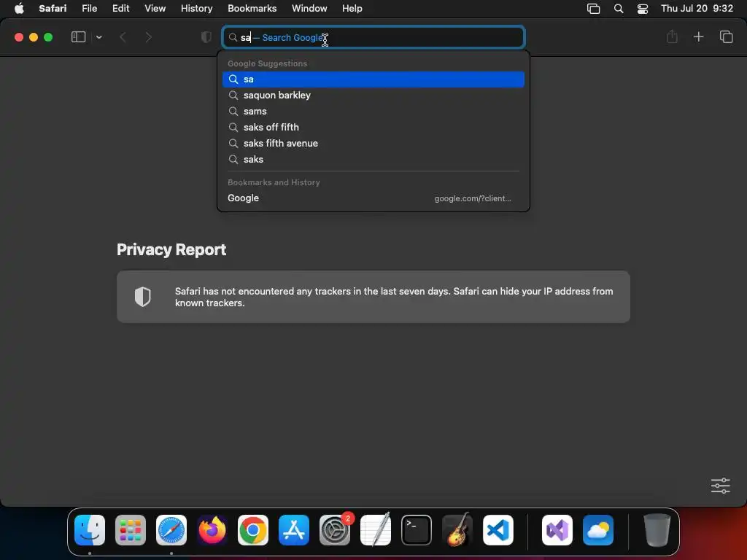Minimize the Safari window with the yellow button

pos(34,37)
